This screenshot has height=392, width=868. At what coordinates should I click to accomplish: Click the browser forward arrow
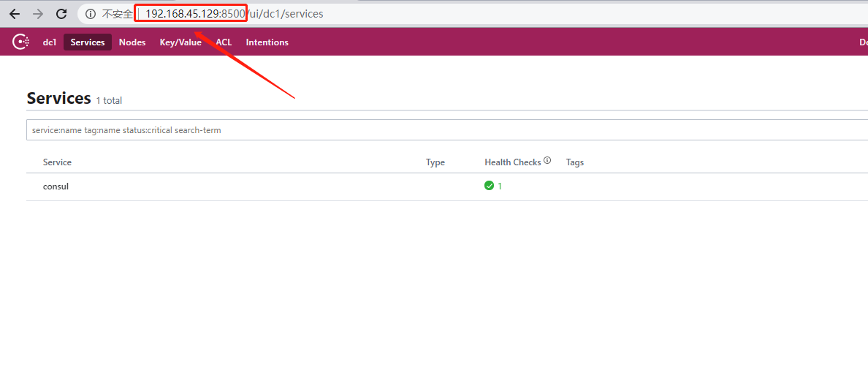[x=38, y=14]
